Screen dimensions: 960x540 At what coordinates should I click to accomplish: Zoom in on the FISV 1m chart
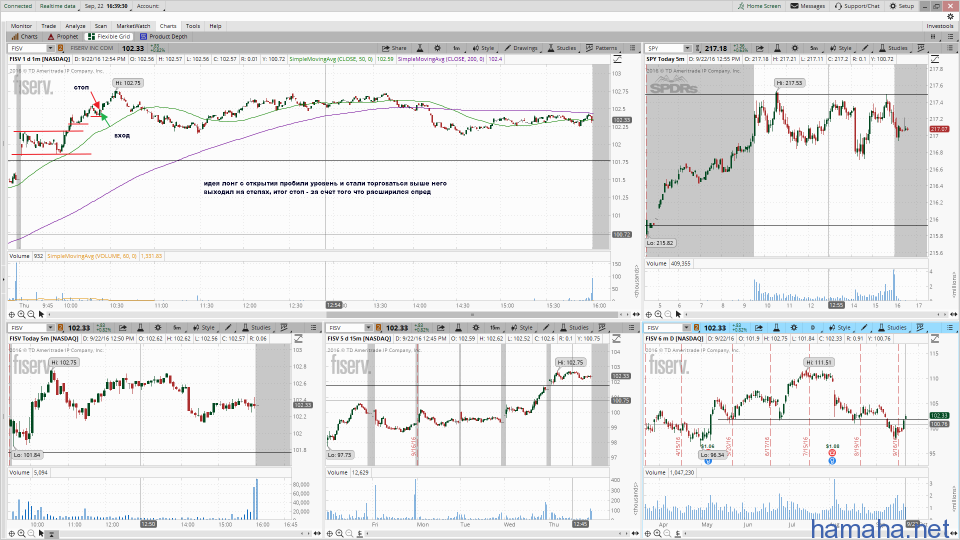(21, 314)
